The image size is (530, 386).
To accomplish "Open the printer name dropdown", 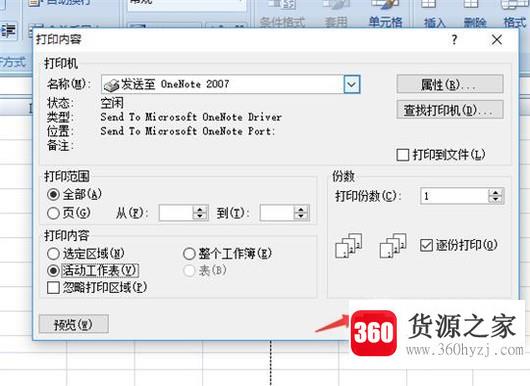I will 352,84.
